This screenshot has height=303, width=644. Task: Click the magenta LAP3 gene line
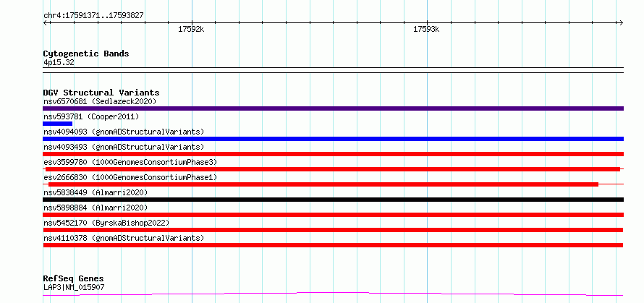click(x=333, y=294)
